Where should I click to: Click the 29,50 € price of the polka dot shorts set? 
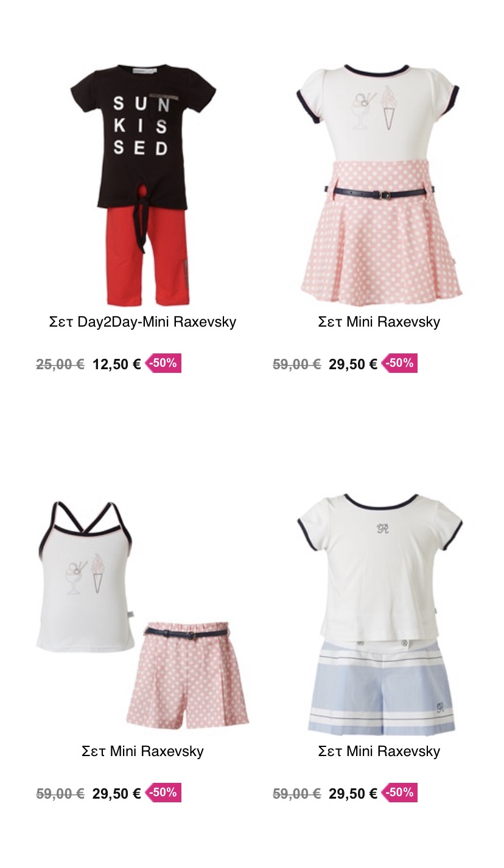pyautogui.click(x=117, y=794)
